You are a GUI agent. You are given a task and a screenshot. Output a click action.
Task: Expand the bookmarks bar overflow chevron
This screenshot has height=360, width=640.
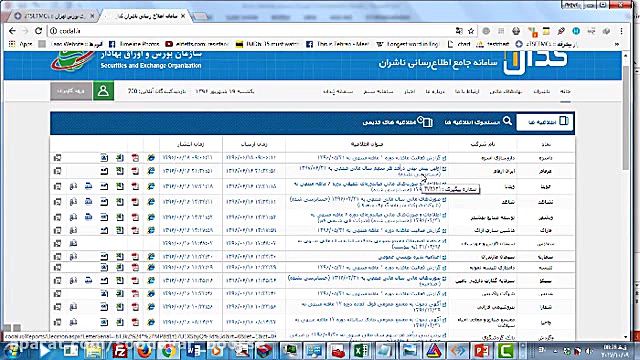pos(617,44)
